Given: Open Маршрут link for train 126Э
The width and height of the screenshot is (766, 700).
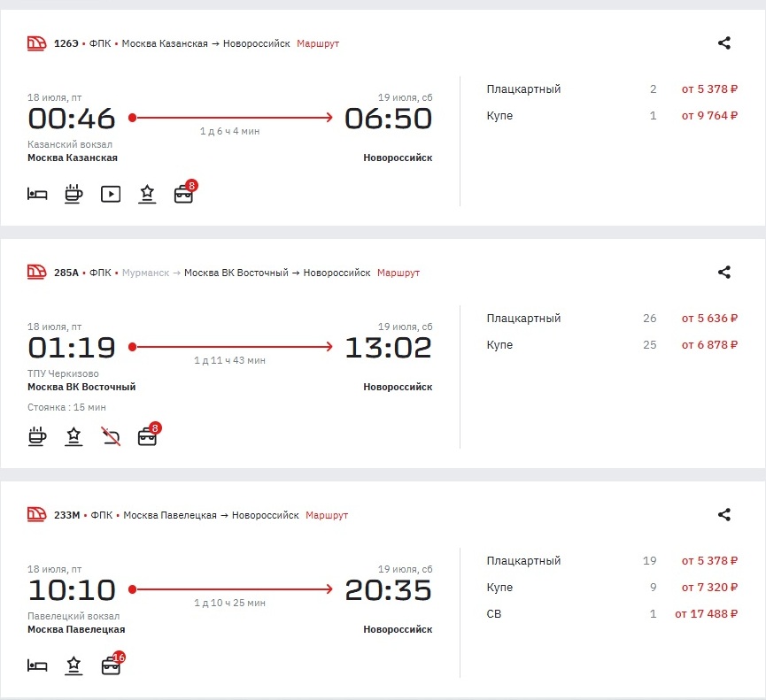Looking at the screenshot, I should pos(318,43).
